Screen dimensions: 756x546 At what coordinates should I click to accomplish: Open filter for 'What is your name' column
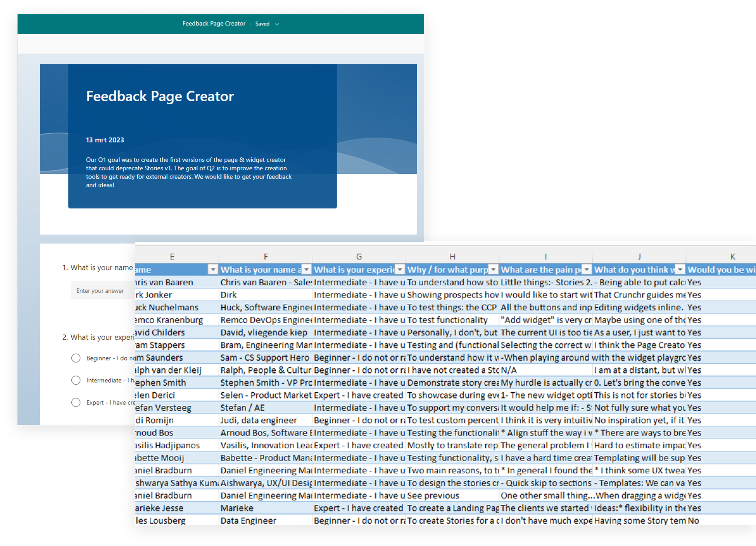click(306, 270)
